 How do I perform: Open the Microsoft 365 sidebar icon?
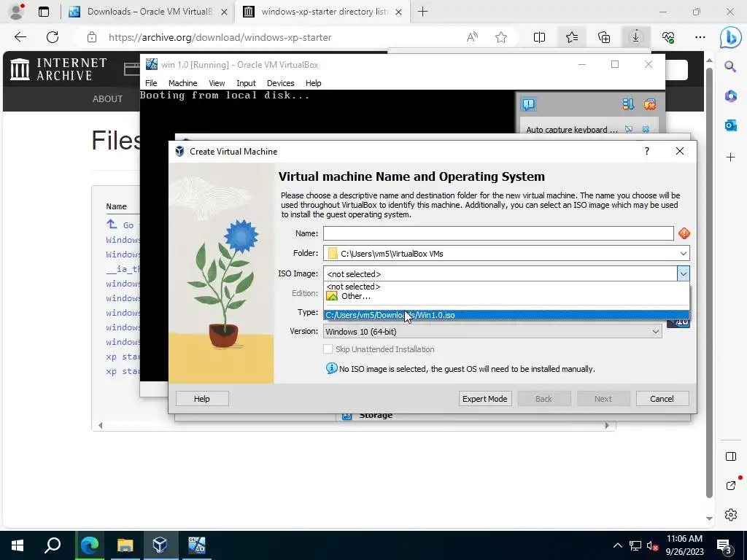[730, 96]
